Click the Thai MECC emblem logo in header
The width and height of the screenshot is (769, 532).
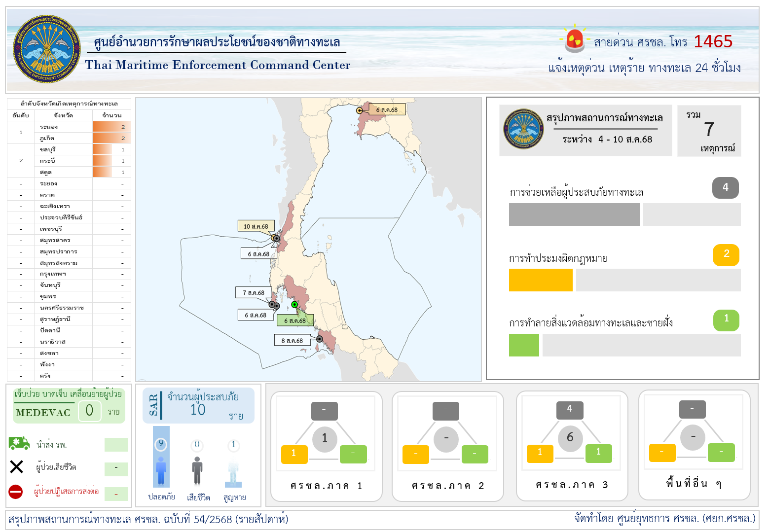point(47,49)
